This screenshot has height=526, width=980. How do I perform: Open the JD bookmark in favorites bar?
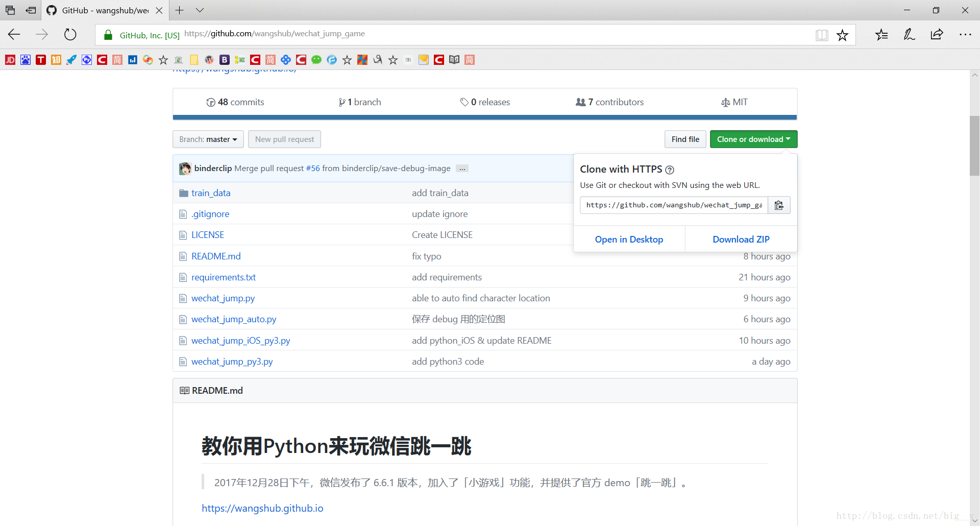10,60
